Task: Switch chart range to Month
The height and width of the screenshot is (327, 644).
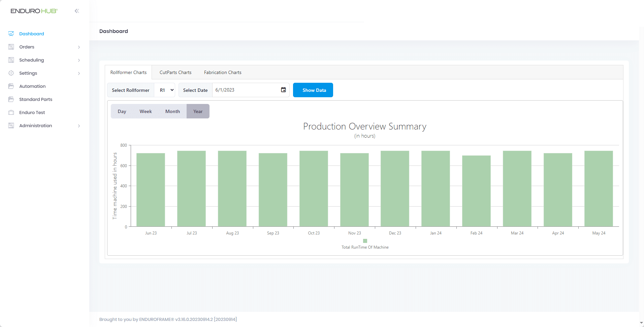Action: 172,111
